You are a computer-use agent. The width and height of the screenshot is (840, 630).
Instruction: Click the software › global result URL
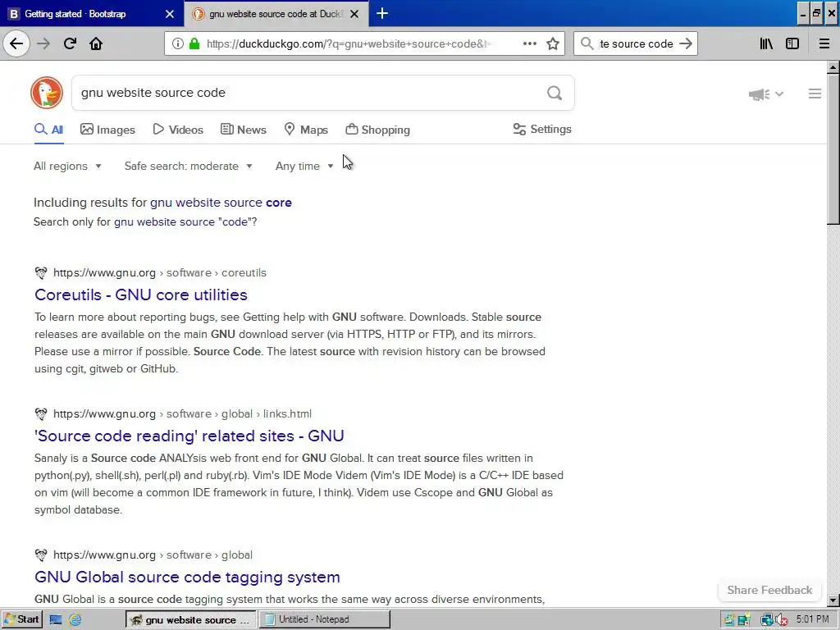(153, 555)
